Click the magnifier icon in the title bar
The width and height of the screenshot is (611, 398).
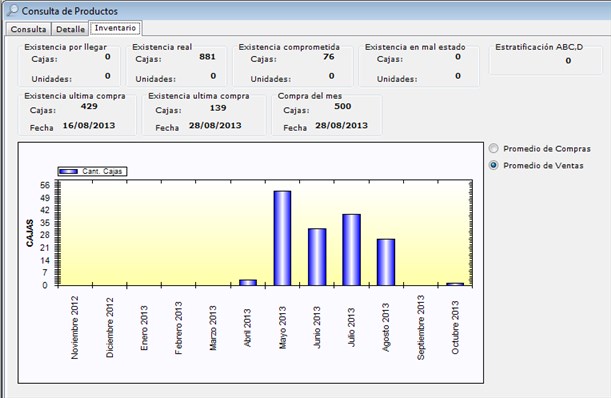(x=12, y=10)
